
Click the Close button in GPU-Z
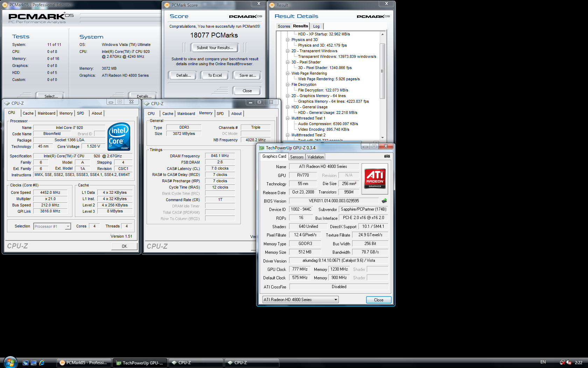379,300
